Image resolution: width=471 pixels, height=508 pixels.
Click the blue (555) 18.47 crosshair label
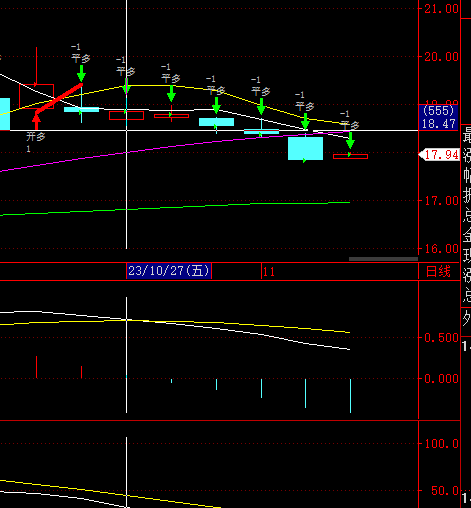[438, 117]
